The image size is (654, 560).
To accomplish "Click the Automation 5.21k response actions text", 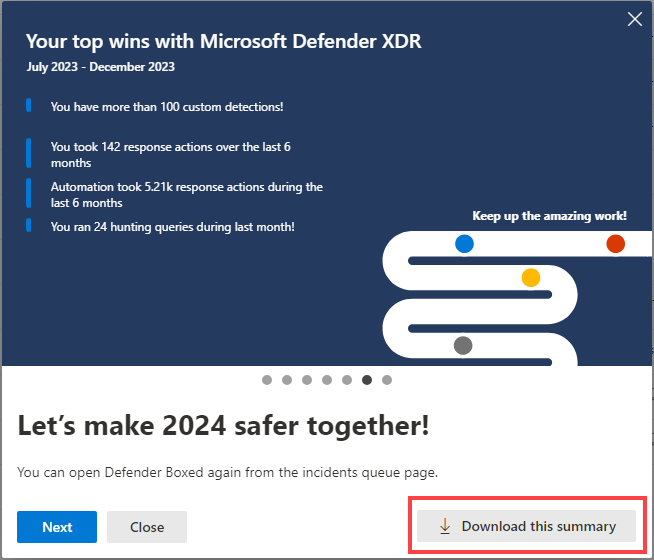I will click(x=187, y=194).
